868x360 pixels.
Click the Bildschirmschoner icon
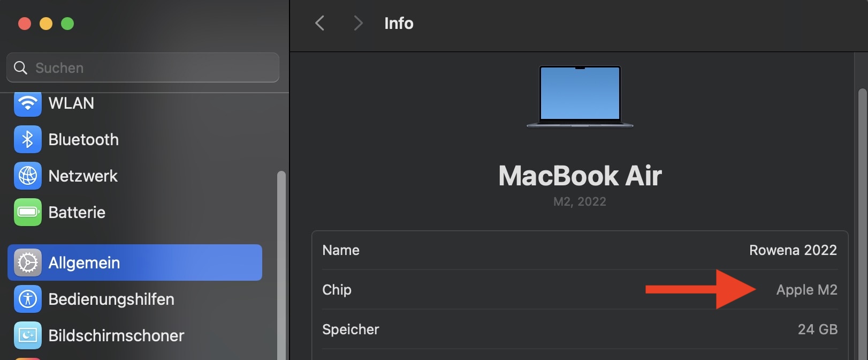coord(27,335)
